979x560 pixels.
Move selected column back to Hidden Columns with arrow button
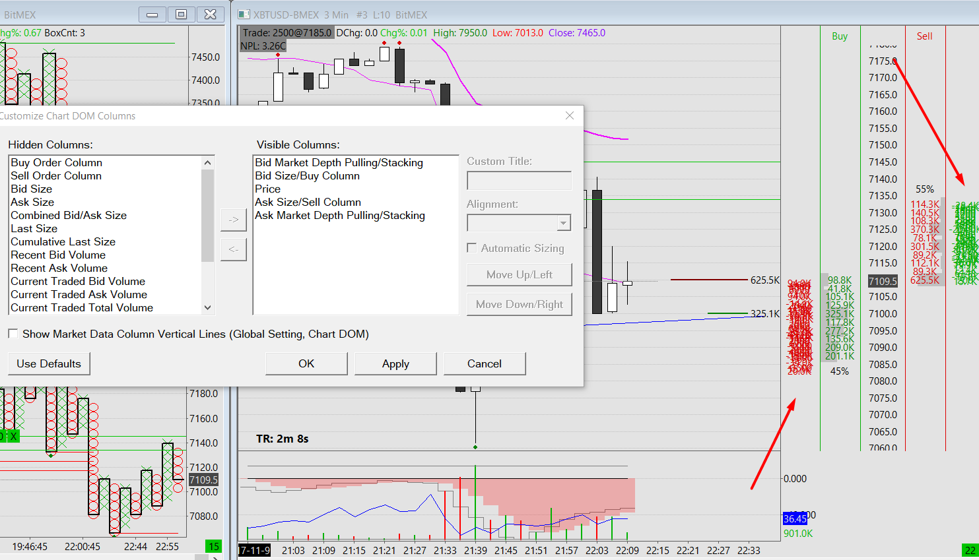[234, 249]
